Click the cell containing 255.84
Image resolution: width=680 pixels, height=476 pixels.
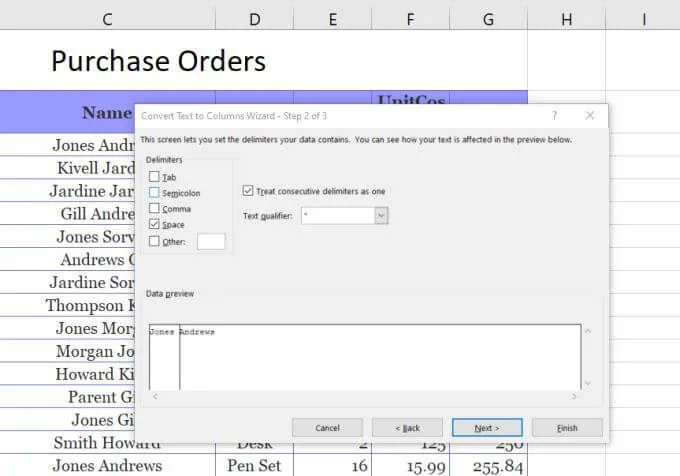489,465
